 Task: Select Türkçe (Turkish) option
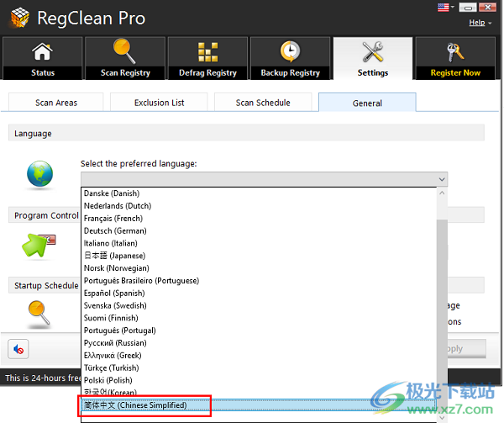tap(259, 368)
